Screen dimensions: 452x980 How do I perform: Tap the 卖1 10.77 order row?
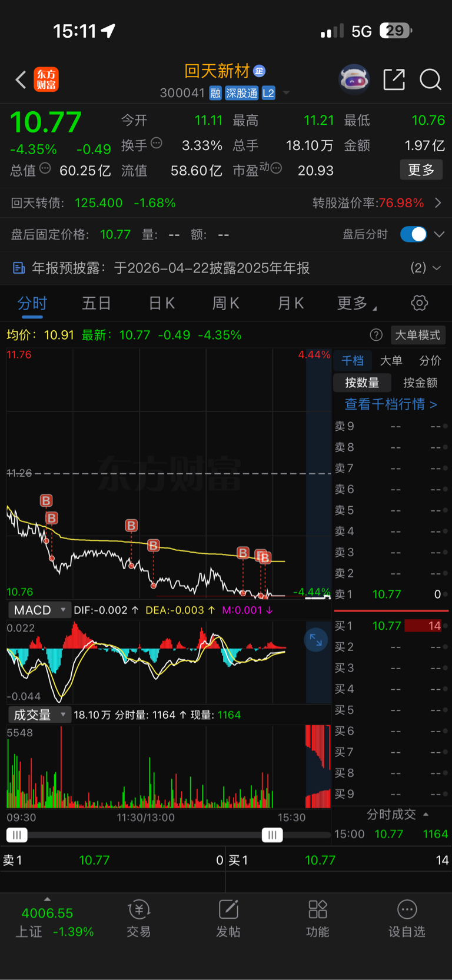[391, 594]
